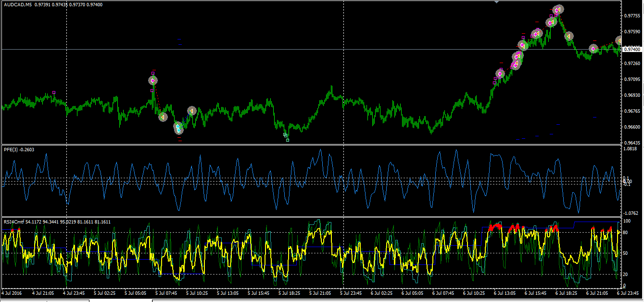
Task: Click the 6 Jul 02:25 time label
Action: pos(382,293)
